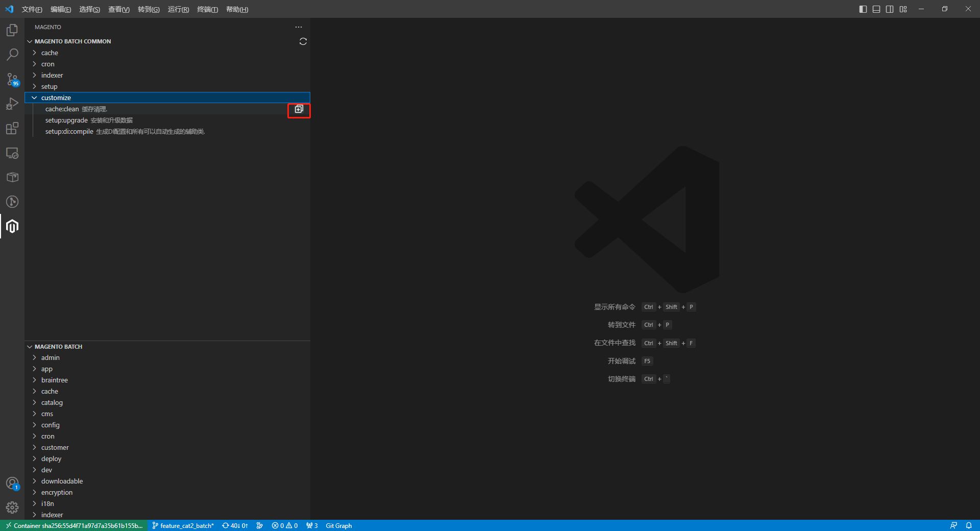Screen dimensions: 980x531
Task: Open the 帮助(H) menu
Action: click(237, 9)
